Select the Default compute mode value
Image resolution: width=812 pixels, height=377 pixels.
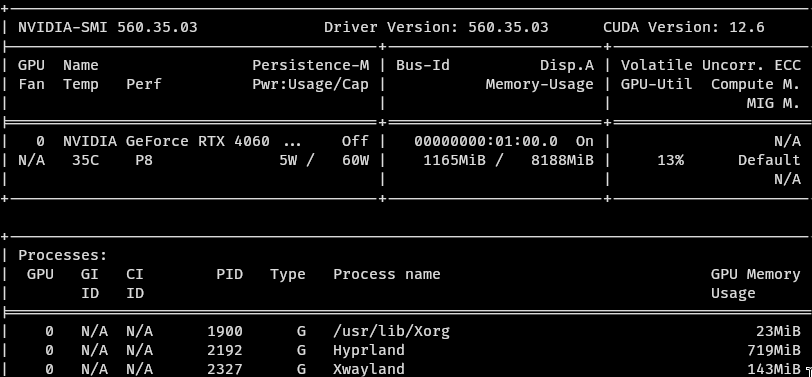tap(769, 161)
